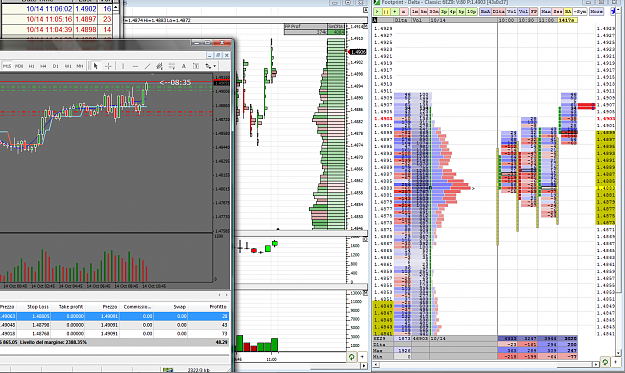Toggle the yellow BA button
This screenshot has width=625, height=373.
[x=568, y=12]
